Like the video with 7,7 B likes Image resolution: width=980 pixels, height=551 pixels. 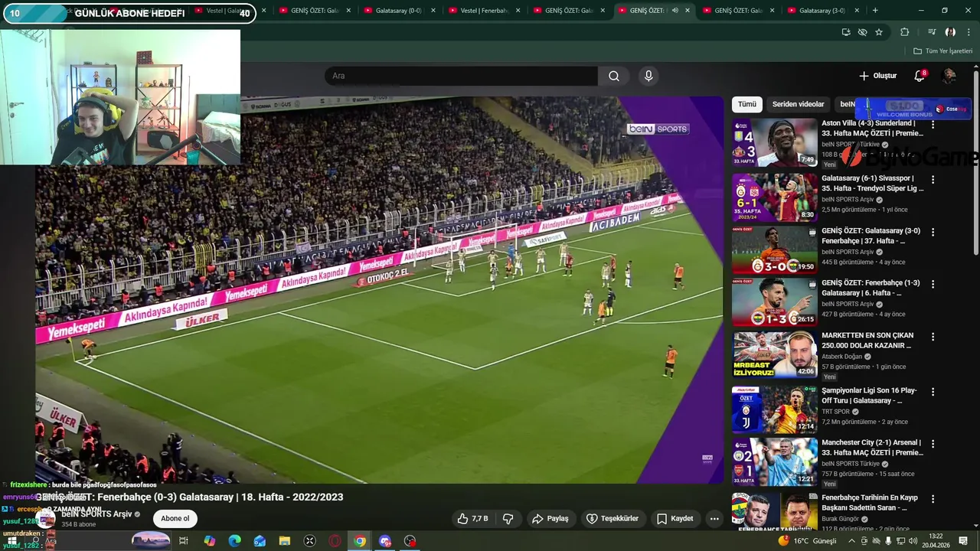(x=472, y=518)
